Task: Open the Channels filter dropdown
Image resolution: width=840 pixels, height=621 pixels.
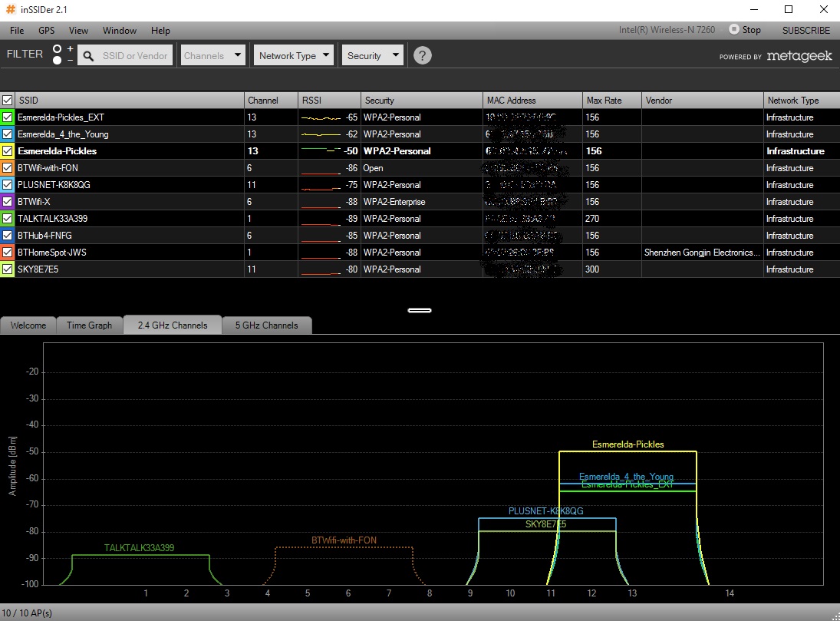Action: pyautogui.click(x=213, y=55)
